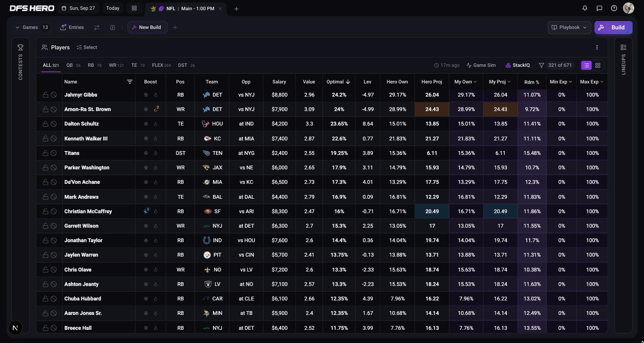Open the swap arrows icon next to Entries
This screenshot has width=644, height=343.
(x=97, y=27)
